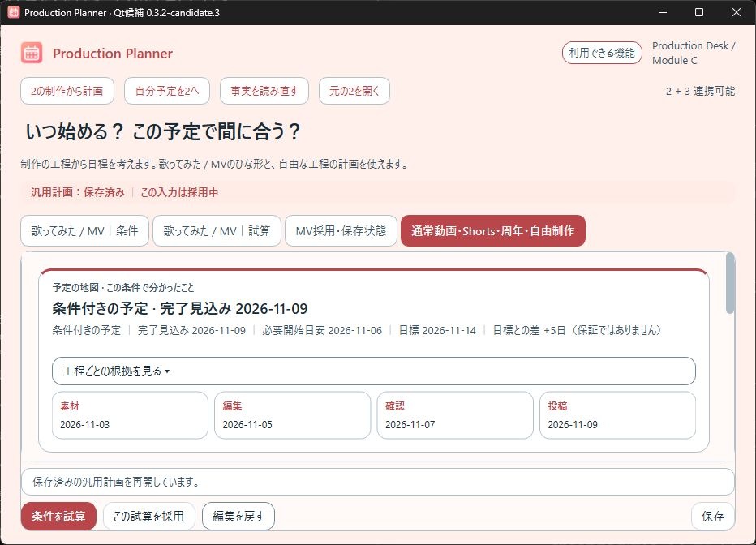The height and width of the screenshot is (545, 756).
Task: Click the 2の制作から計画 button
Action: pos(67,91)
